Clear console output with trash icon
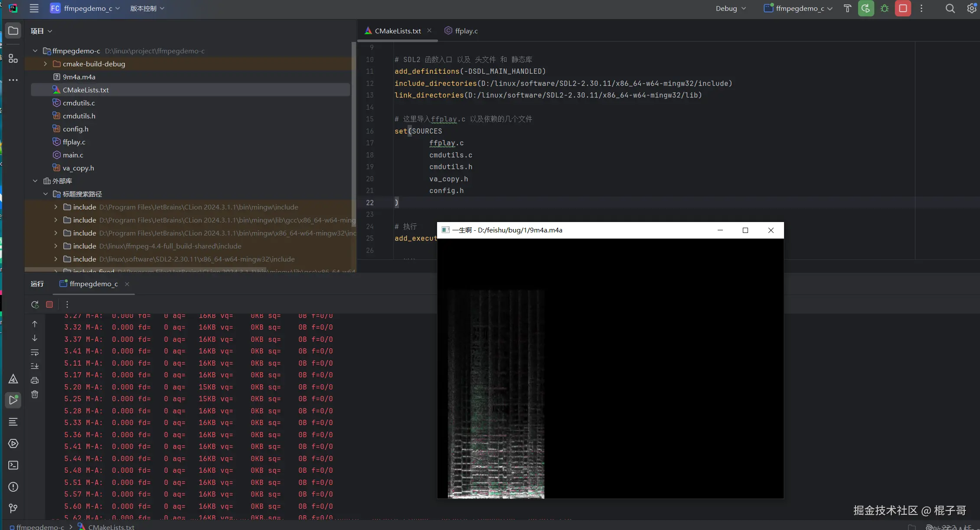The width and height of the screenshot is (980, 530). (35, 394)
